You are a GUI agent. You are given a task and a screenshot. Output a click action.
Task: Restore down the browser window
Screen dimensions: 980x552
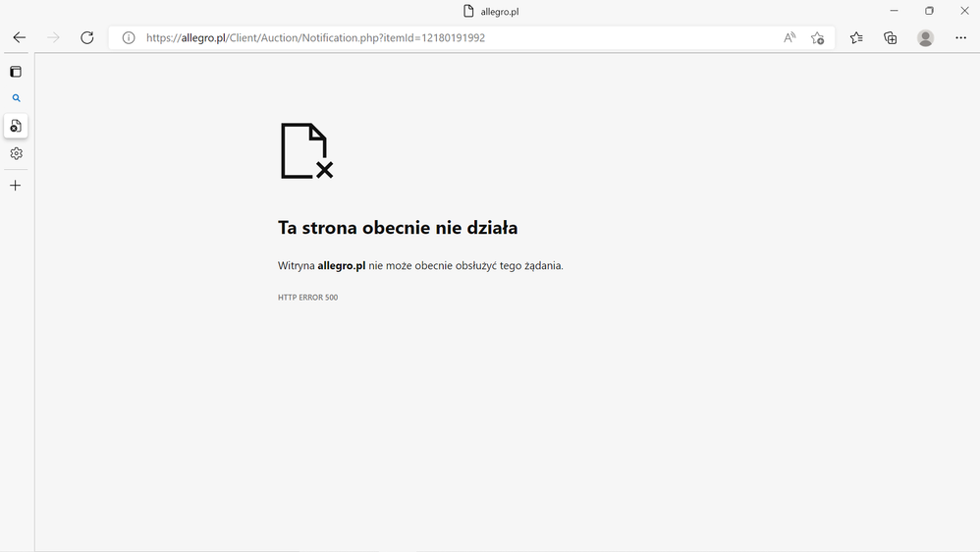click(x=929, y=11)
